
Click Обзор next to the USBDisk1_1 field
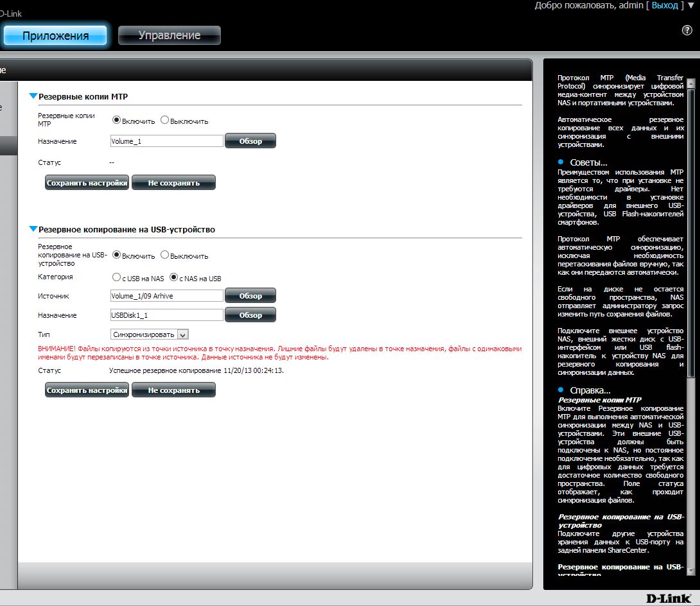tap(250, 315)
